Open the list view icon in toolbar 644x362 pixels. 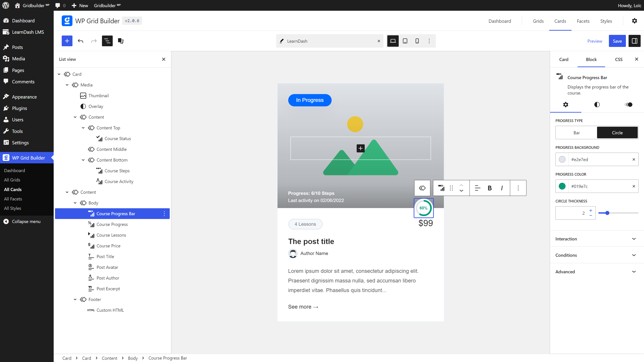[107, 41]
